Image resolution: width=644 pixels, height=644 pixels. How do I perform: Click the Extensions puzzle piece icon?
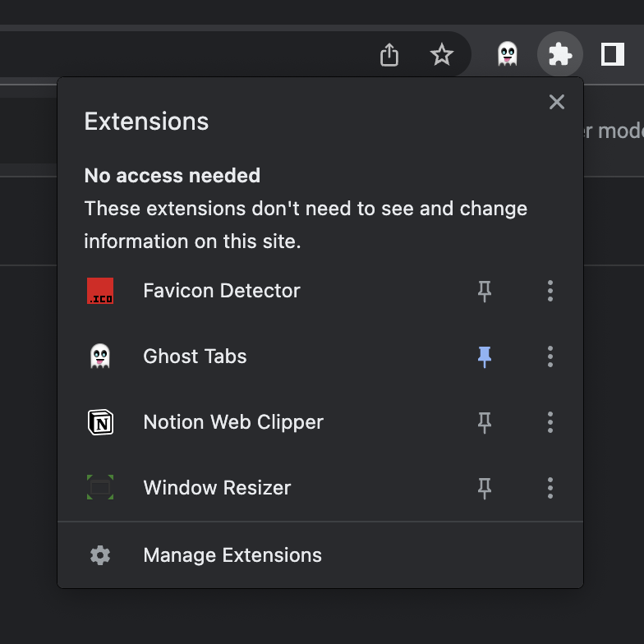(560, 55)
